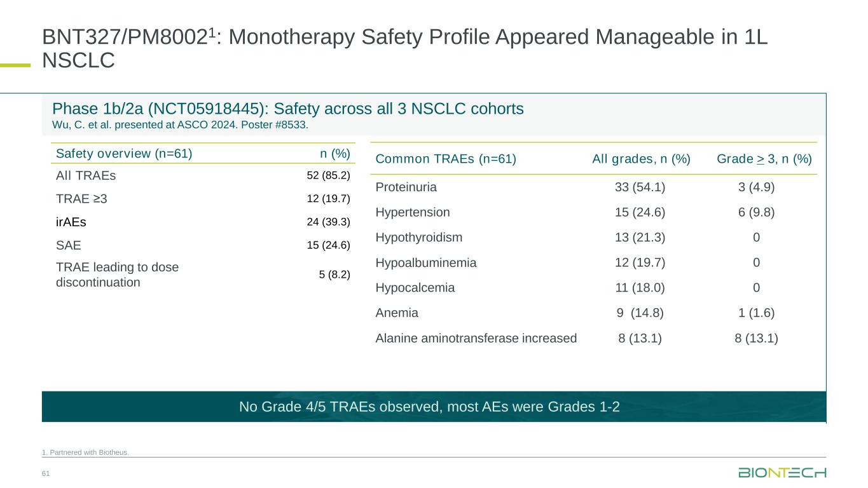This screenshot has height=488, width=868.
Task: Click the irAEs row label
Action: point(71,222)
